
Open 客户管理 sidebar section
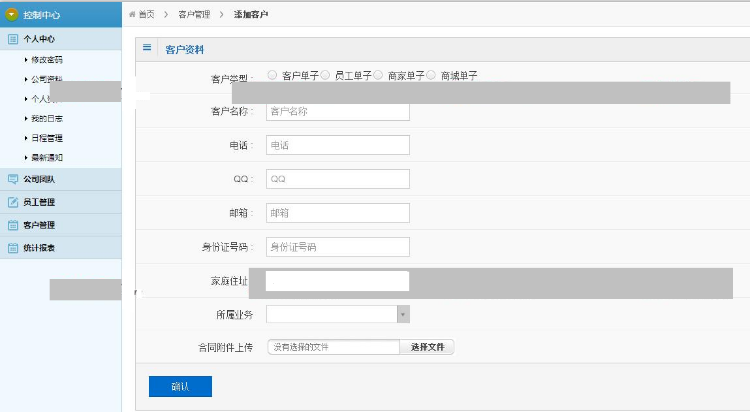pos(61,225)
